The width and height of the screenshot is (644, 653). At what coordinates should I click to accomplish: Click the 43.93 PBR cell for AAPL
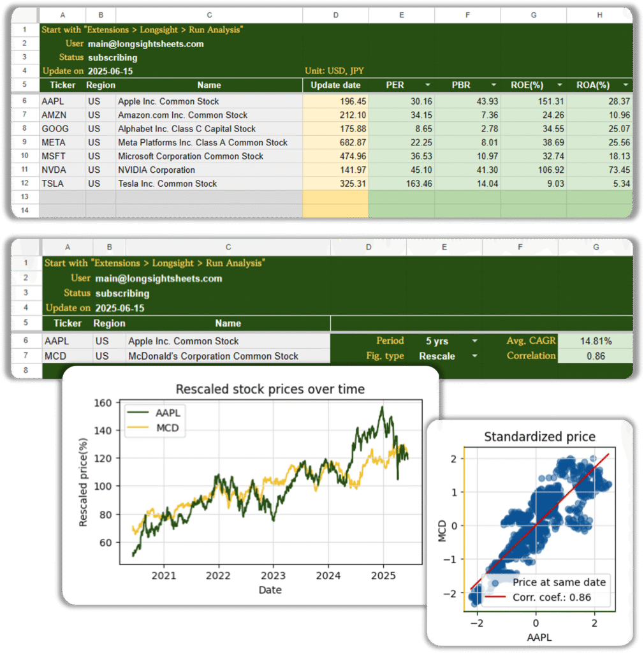tap(467, 101)
